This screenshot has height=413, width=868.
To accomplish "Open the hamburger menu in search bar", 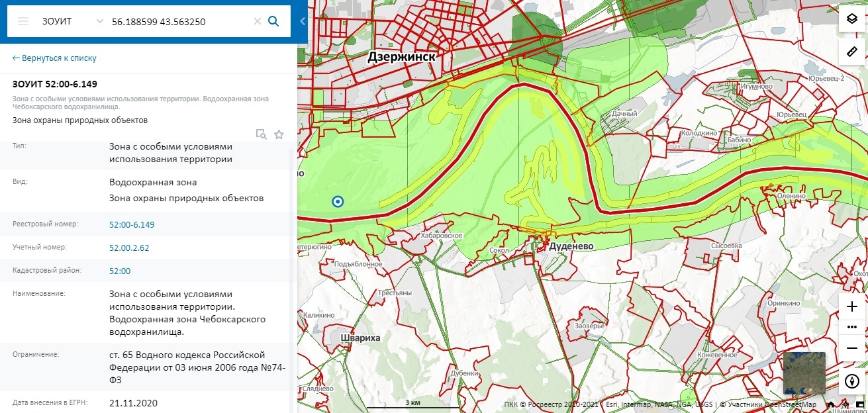I will [x=23, y=21].
